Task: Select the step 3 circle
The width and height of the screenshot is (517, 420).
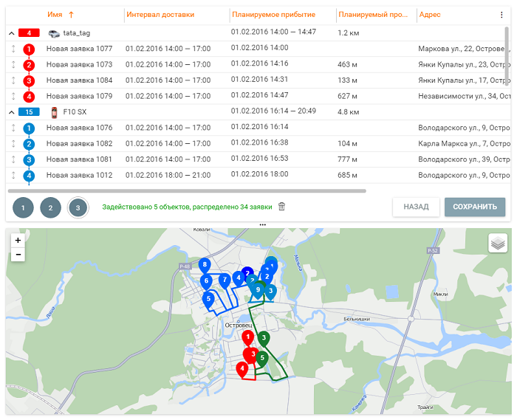Action: coord(78,208)
